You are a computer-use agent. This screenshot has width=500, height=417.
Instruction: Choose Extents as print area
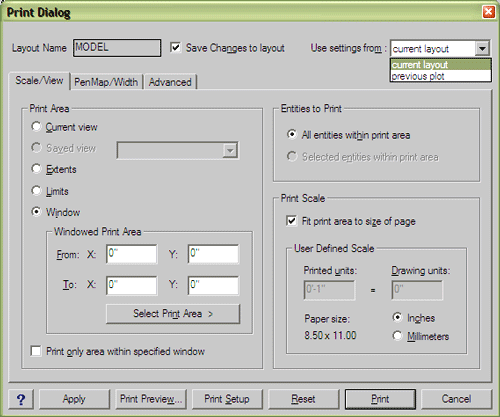point(36,169)
